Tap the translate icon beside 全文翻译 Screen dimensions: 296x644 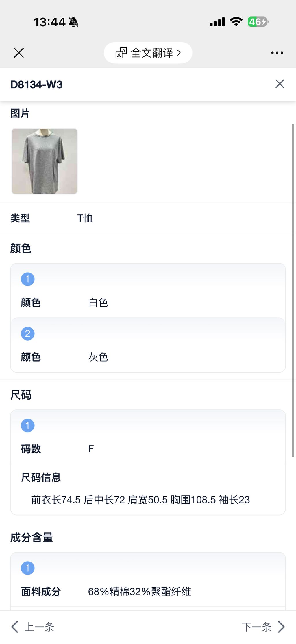(x=121, y=53)
